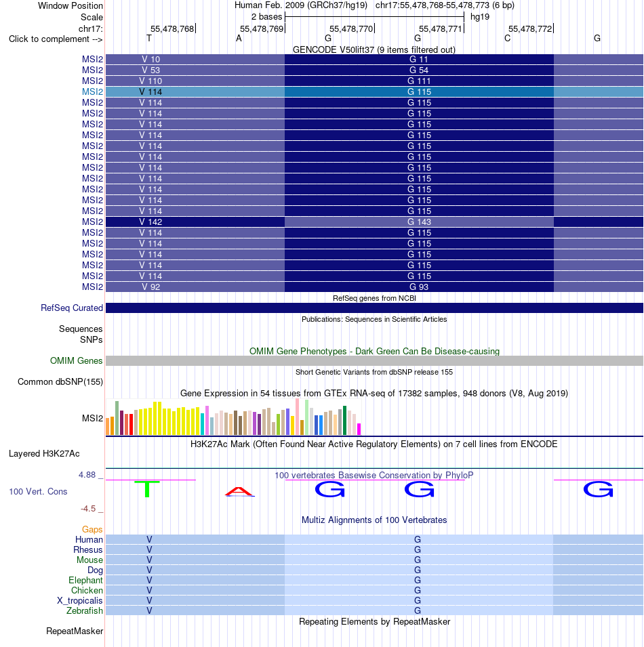Click the 55,478,770 position label

point(351,29)
